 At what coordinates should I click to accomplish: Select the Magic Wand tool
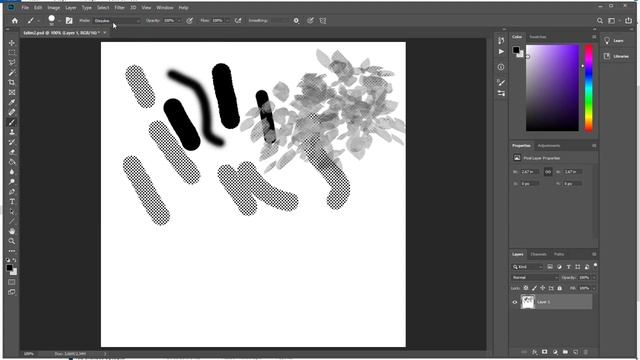[x=12, y=73]
